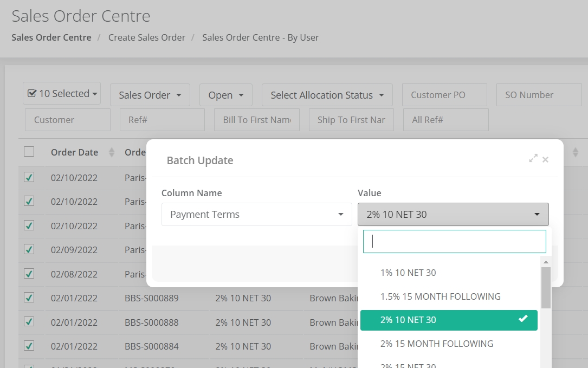Click the 02/09/2022 order date cell
This screenshot has width=588, height=368.
[74, 250]
